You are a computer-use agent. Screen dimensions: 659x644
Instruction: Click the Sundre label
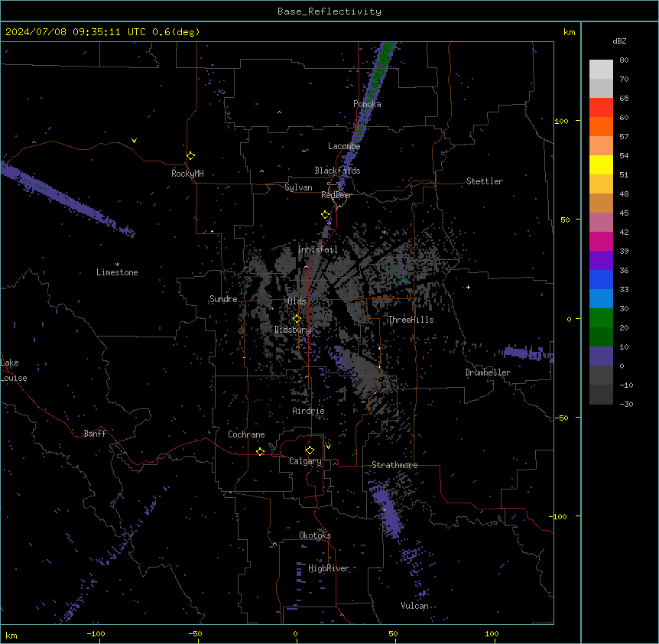pyautogui.click(x=223, y=299)
